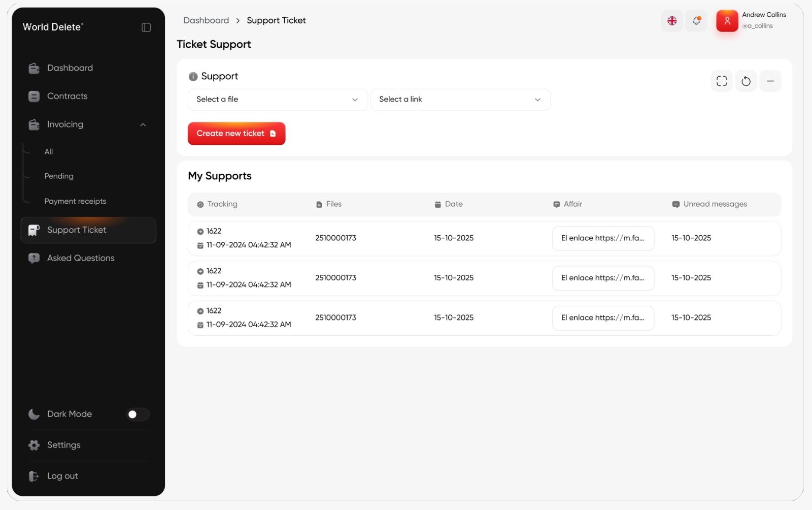Go to Contracts in the sidebar
Screen dimensions: 812x510
pos(67,97)
